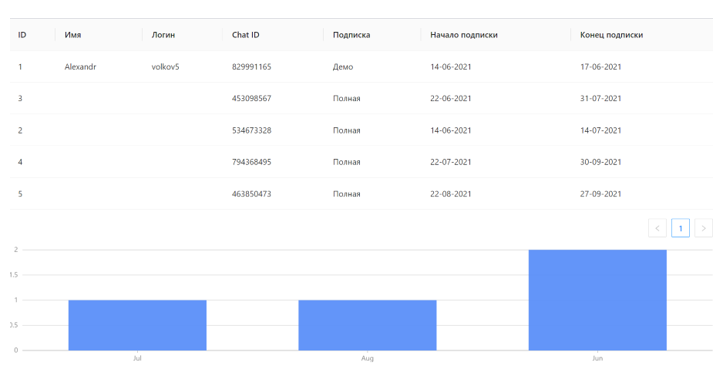Click the Chat ID column header
Screen dimensions: 723x381
(245, 35)
